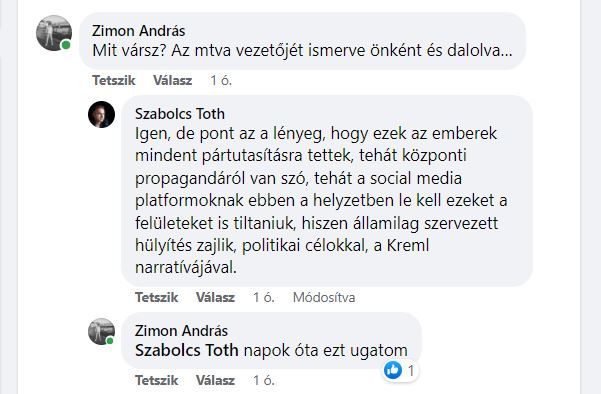Click the bold Szabolcs Toth mention in reply
This screenshot has width=601, height=394.
click(187, 350)
